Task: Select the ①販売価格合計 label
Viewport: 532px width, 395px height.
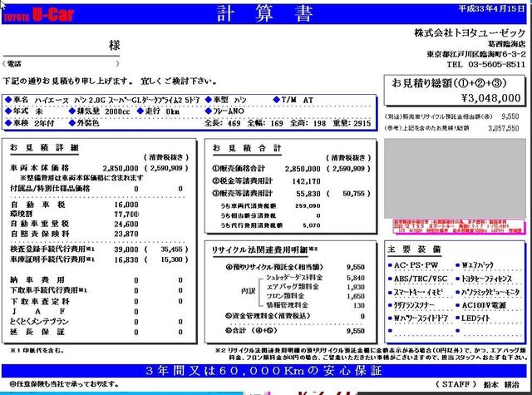Action: (x=239, y=168)
